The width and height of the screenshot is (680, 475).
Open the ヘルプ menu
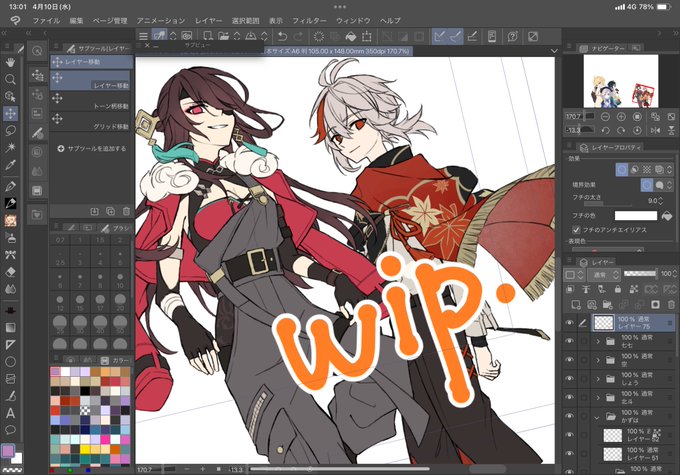pos(390,20)
